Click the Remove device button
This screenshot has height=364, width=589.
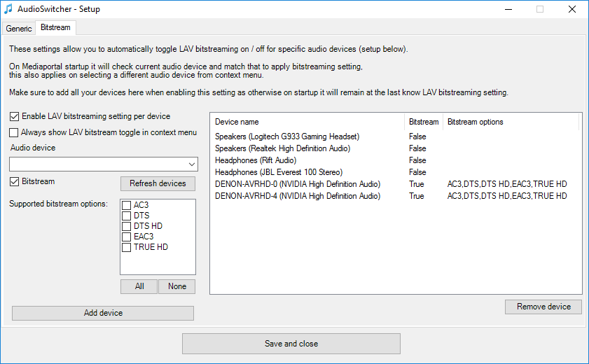point(543,307)
